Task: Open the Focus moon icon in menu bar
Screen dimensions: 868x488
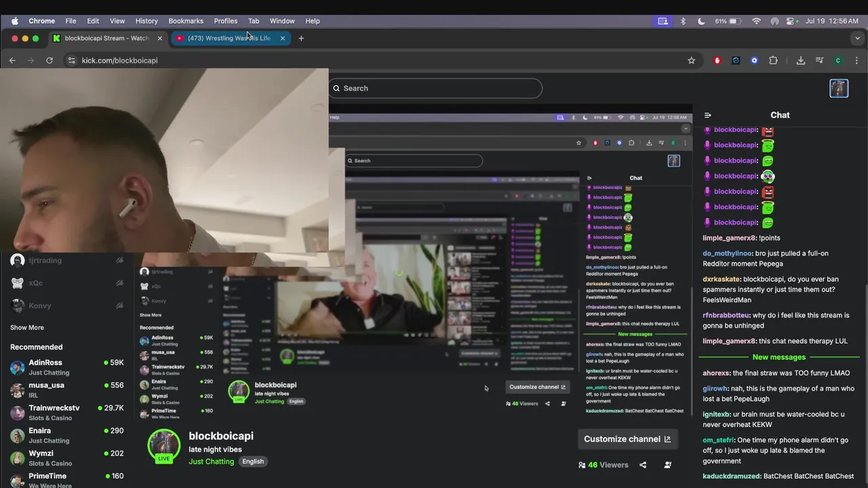Action: coord(701,21)
